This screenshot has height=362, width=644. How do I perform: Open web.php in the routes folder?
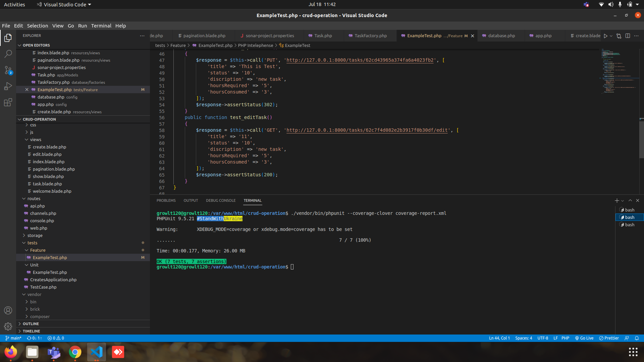[39, 228]
